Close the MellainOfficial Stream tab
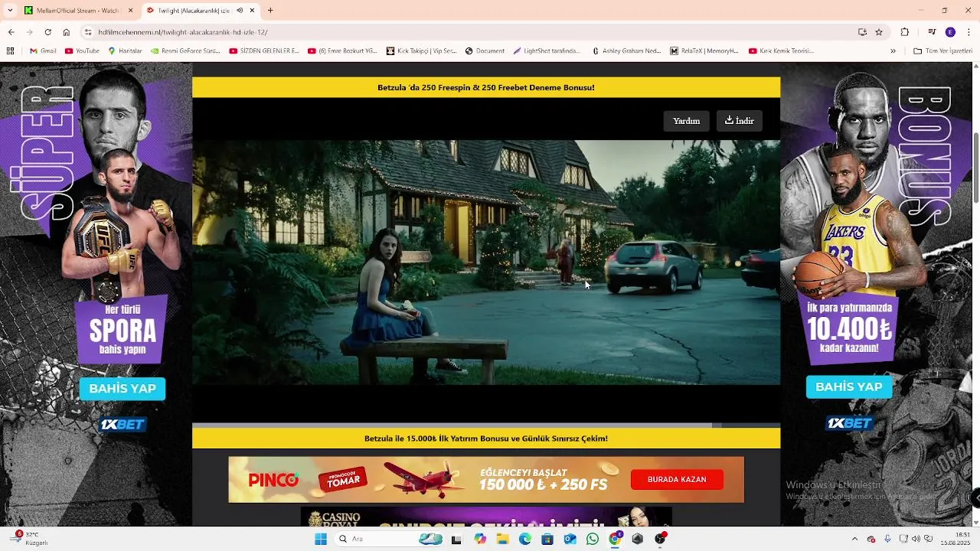Image resolution: width=980 pixels, height=551 pixels. tap(130, 11)
